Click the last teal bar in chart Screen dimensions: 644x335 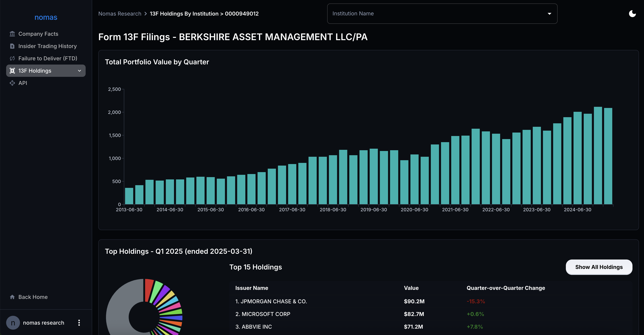click(608, 156)
